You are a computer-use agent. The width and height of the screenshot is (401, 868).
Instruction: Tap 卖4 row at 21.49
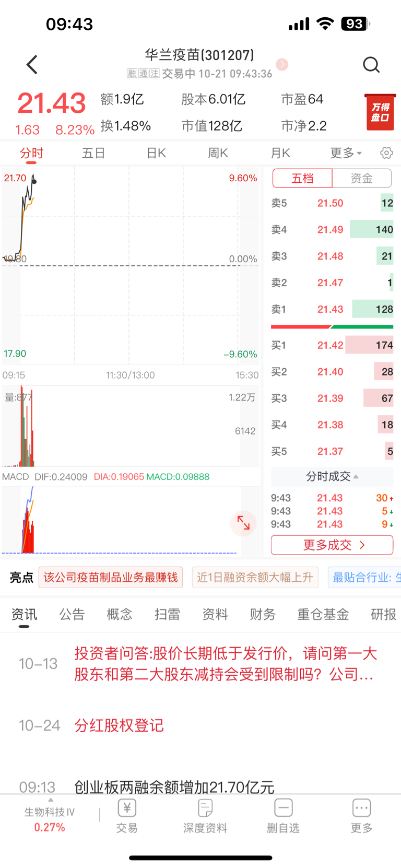tap(332, 229)
